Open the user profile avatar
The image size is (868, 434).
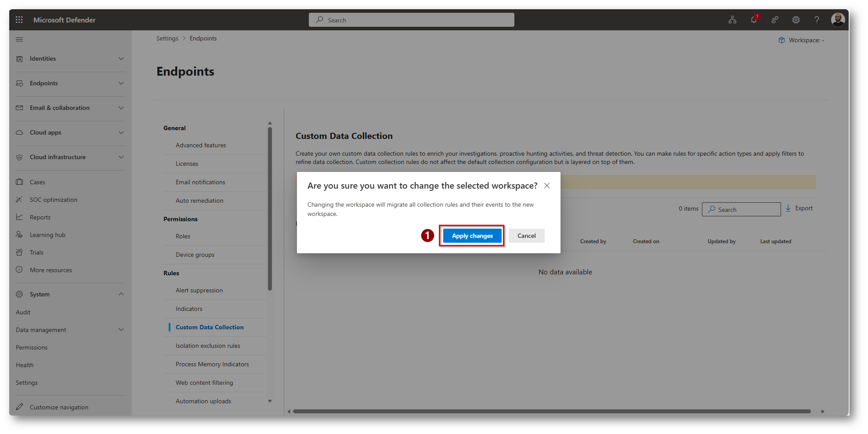[838, 20]
